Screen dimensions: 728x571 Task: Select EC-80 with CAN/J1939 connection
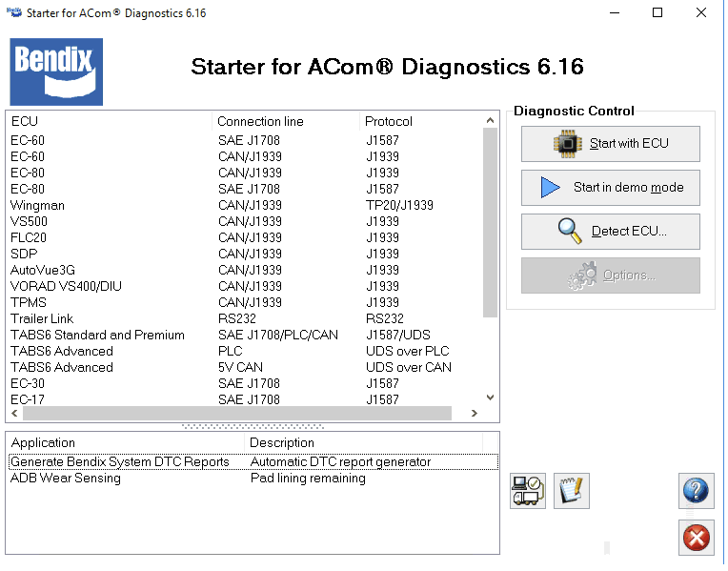tap(245, 173)
